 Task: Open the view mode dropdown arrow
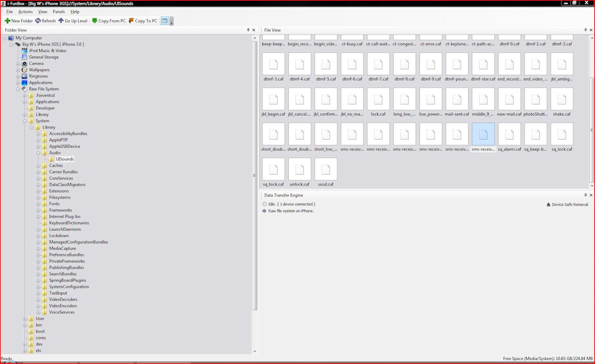[x=172, y=21]
